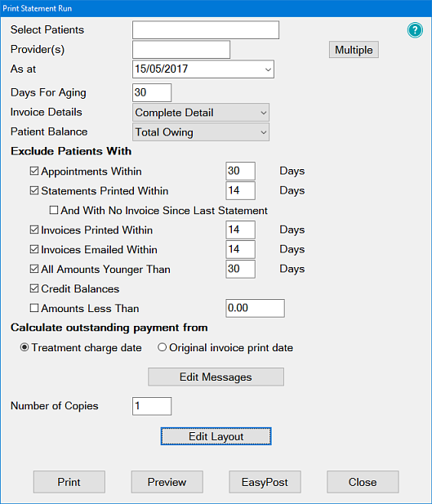
Task: Choose Treatment charge date radio button
Action: [24, 347]
